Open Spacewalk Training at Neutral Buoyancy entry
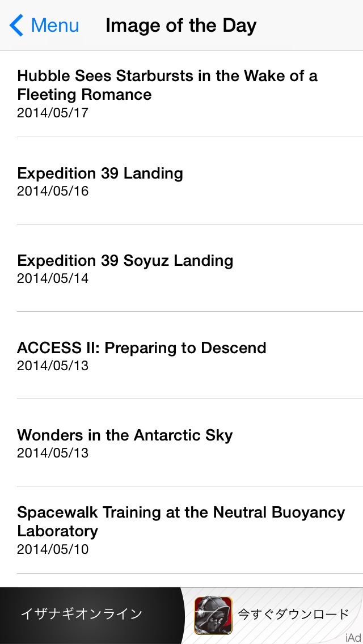This screenshot has height=644, width=363. point(181,513)
